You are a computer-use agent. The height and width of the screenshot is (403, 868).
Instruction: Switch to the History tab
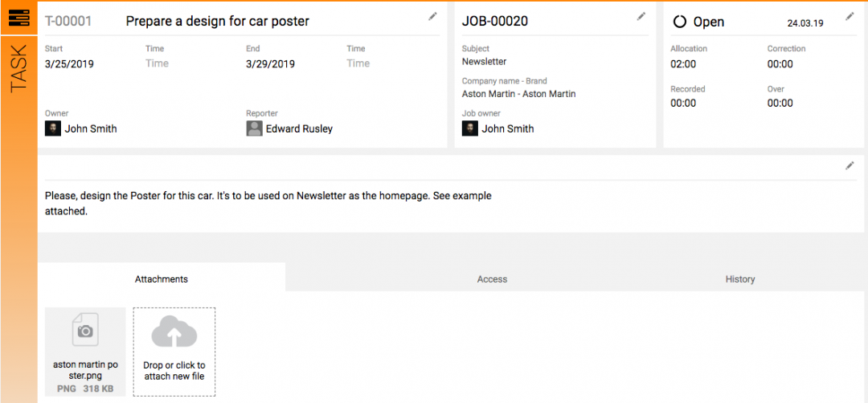pyautogui.click(x=740, y=279)
